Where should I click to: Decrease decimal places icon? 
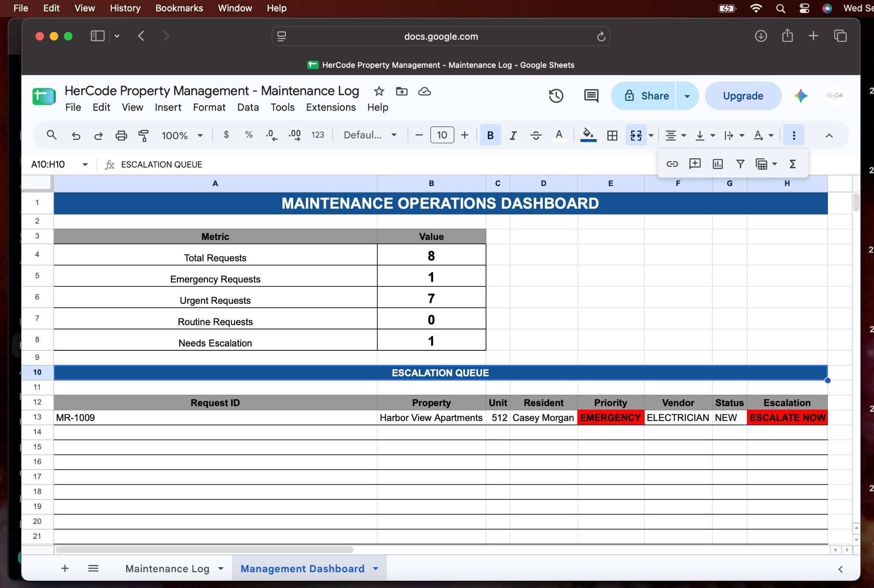coord(271,135)
